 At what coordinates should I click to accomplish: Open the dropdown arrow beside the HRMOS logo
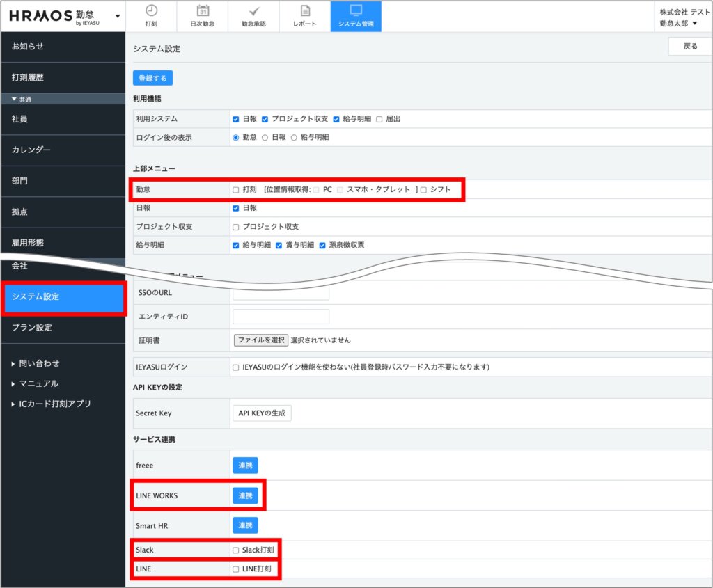[x=116, y=16]
